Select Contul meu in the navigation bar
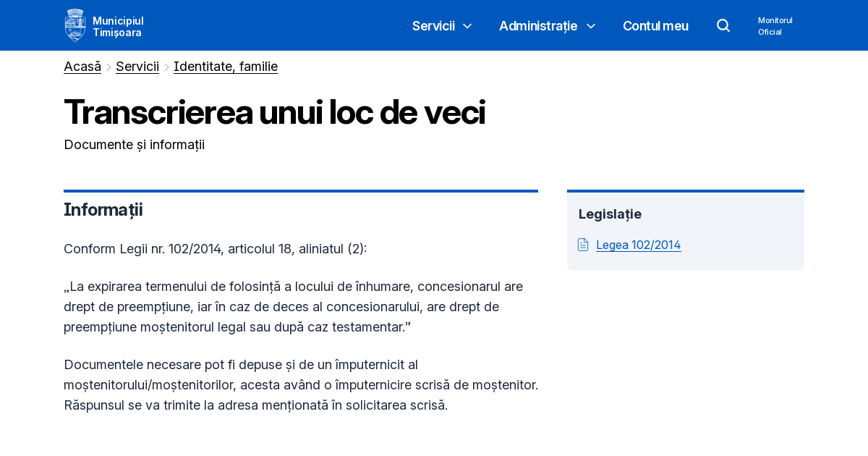This screenshot has height=456, width=868. tap(655, 26)
